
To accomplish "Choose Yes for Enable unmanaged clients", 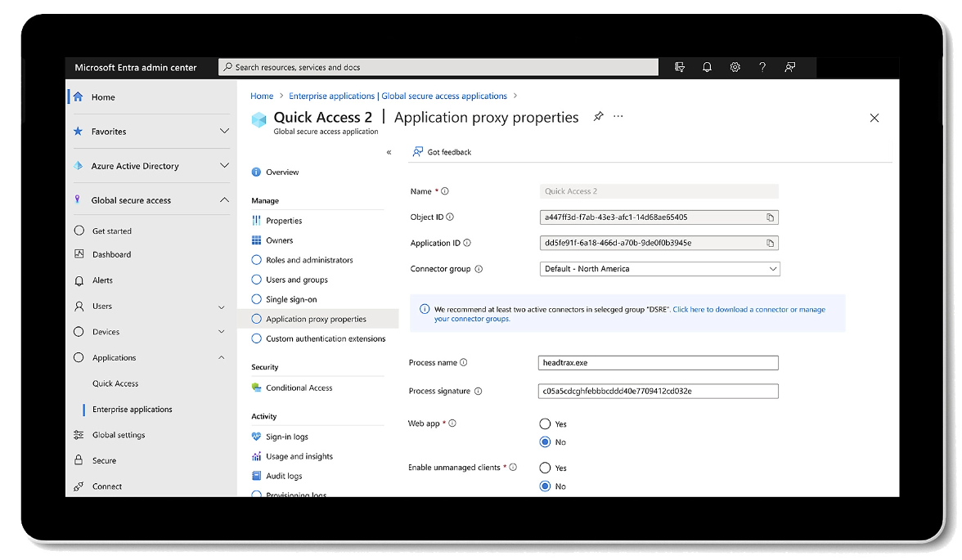I will (545, 468).
